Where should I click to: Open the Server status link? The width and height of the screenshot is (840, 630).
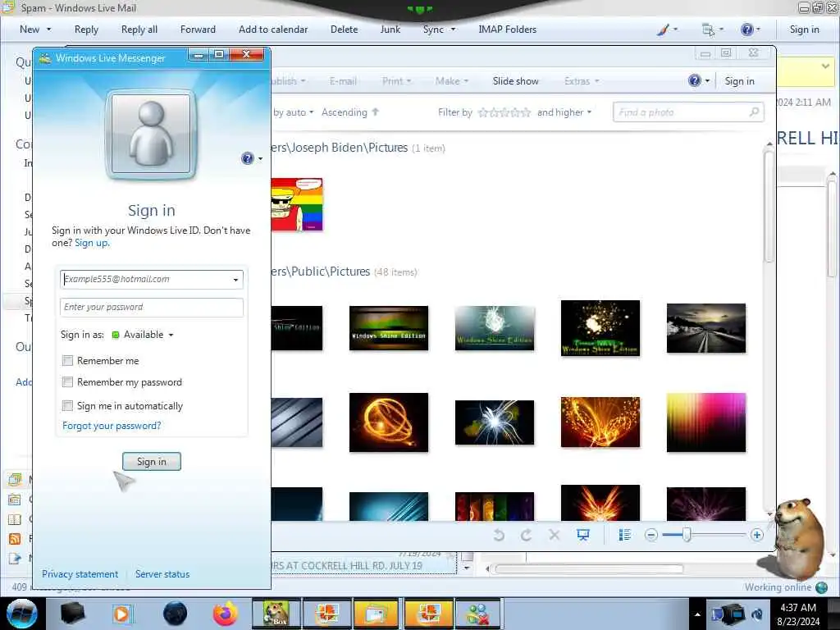point(162,573)
